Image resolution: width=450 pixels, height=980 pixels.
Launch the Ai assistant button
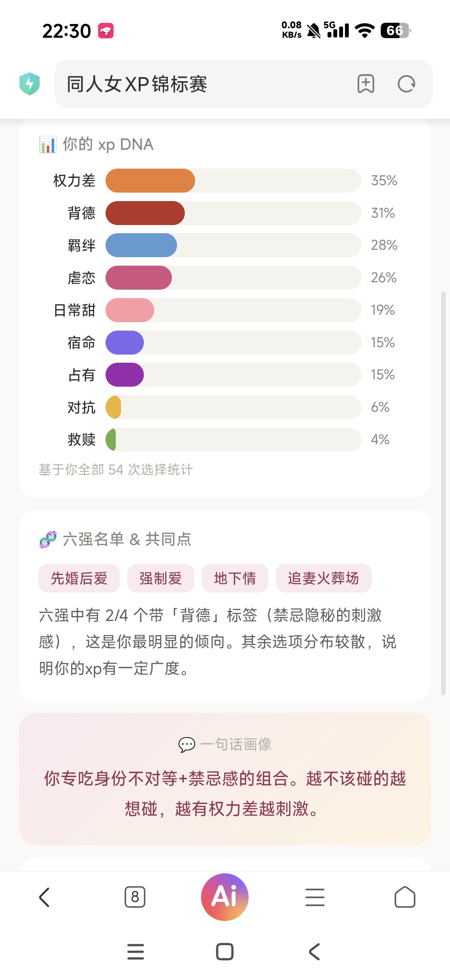point(225,897)
